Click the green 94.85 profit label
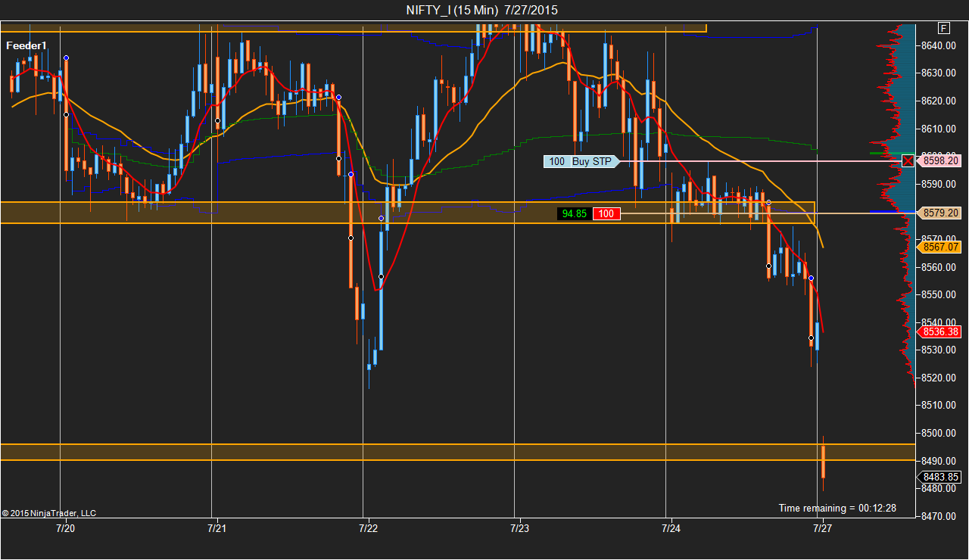 click(x=575, y=213)
